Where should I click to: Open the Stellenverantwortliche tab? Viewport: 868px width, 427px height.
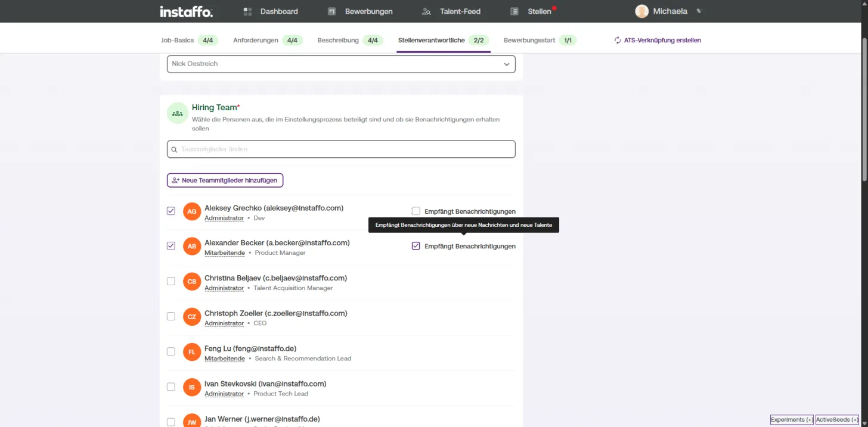444,40
